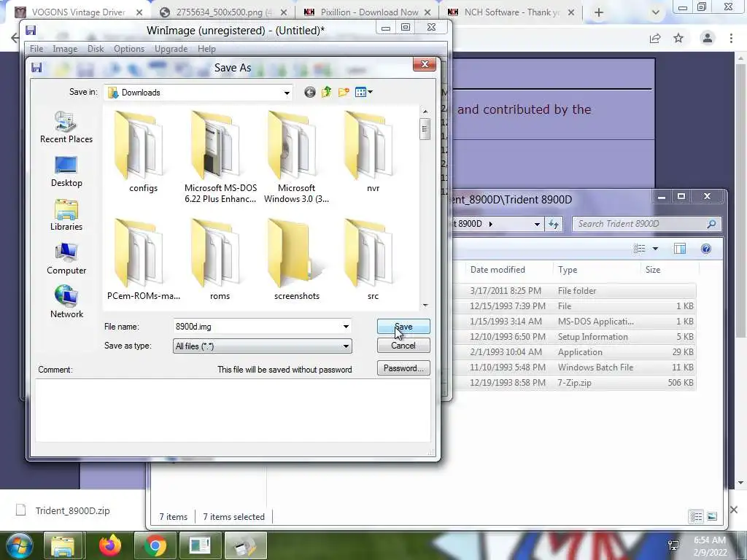
Task: Click Explorer refresh button next to address bar
Action: (x=554, y=224)
